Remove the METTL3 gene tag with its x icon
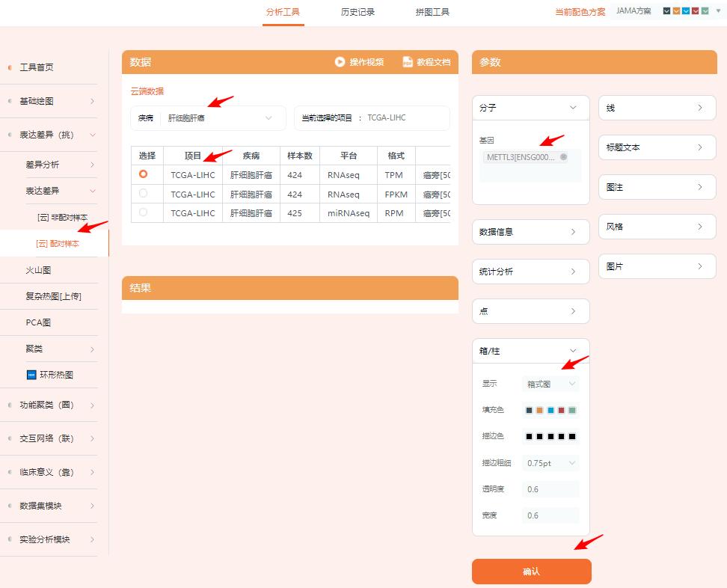 pyautogui.click(x=563, y=157)
